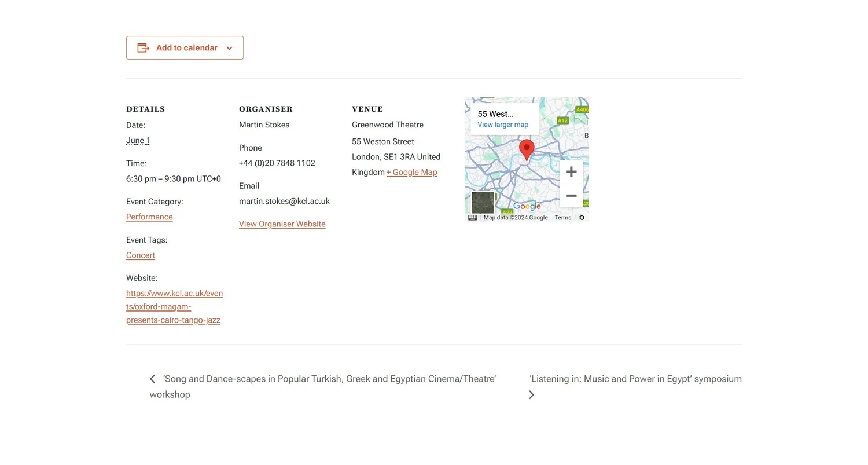Open the kcl.ac.uk event website link
Image resolution: width=868 pixels, height=465 pixels.
(174, 307)
